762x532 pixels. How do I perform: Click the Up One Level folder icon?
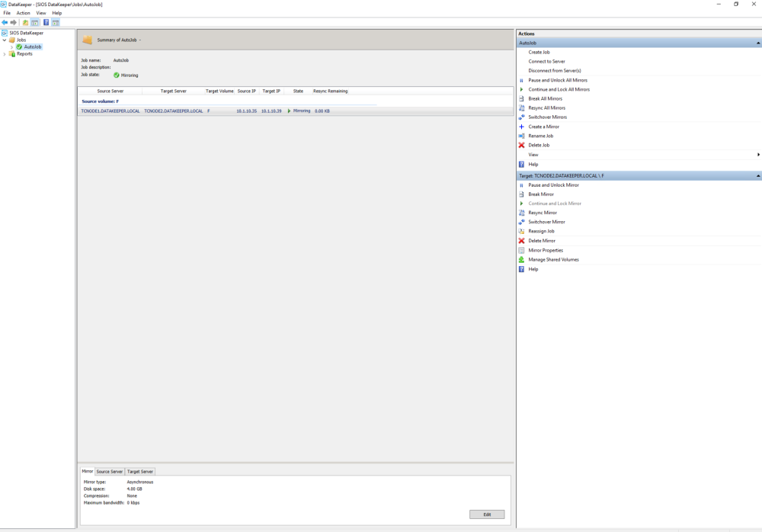[x=25, y=22]
